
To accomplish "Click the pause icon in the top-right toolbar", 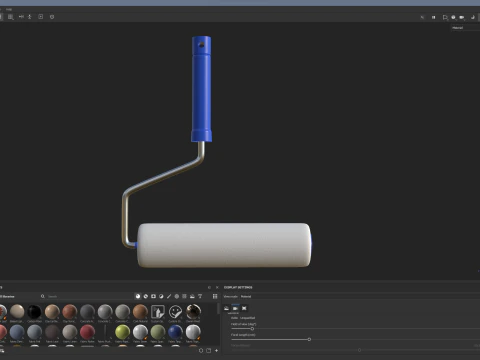I will [x=434, y=17].
